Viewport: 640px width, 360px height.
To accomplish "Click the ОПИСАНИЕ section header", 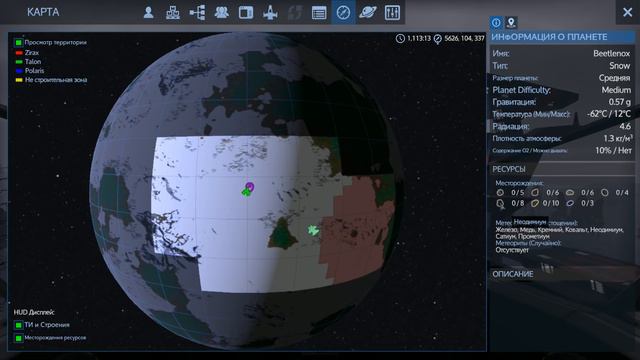I will 513,274.
